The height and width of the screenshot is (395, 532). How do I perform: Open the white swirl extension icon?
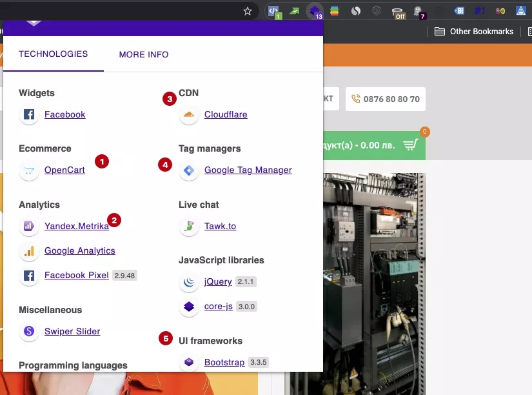pyautogui.click(x=355, y=11)
